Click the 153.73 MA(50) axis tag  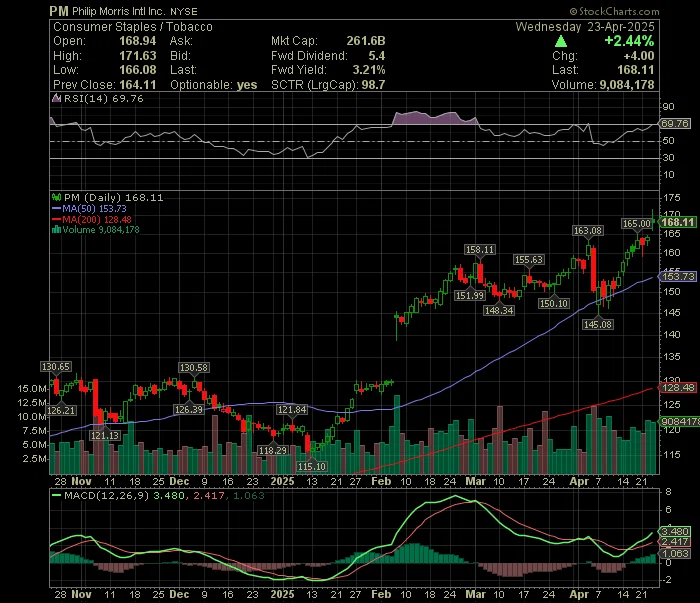pos(678,277)
